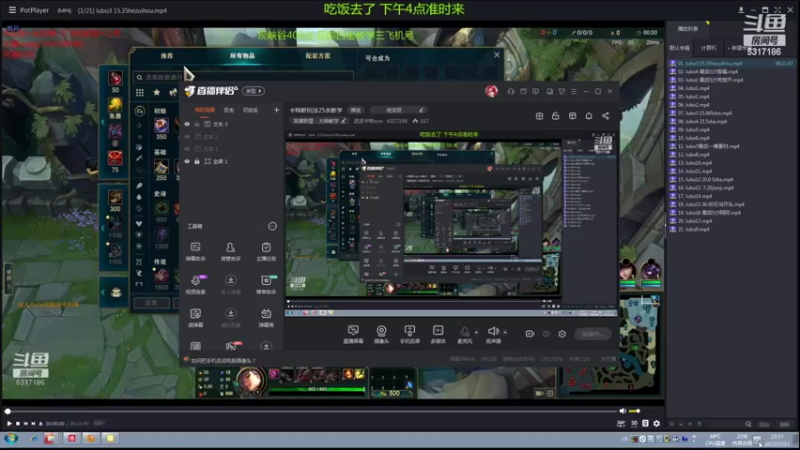Image resolution: width=800 pixels, height=450 pixels.
Task: Click PotPlayer play button
Action: pyautogui.click(x=9, y=423)
